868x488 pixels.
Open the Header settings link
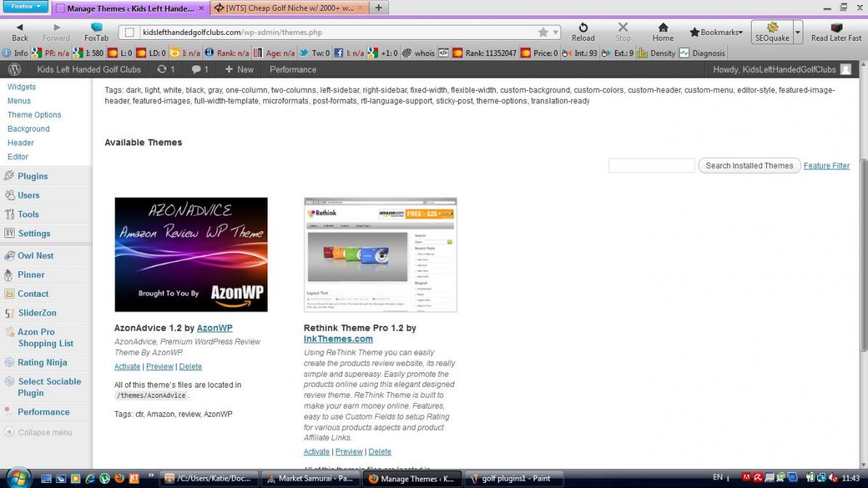pos(20,143)
